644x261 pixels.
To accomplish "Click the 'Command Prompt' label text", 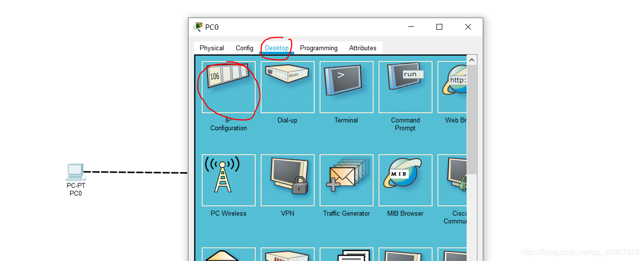I will point(405,124).
